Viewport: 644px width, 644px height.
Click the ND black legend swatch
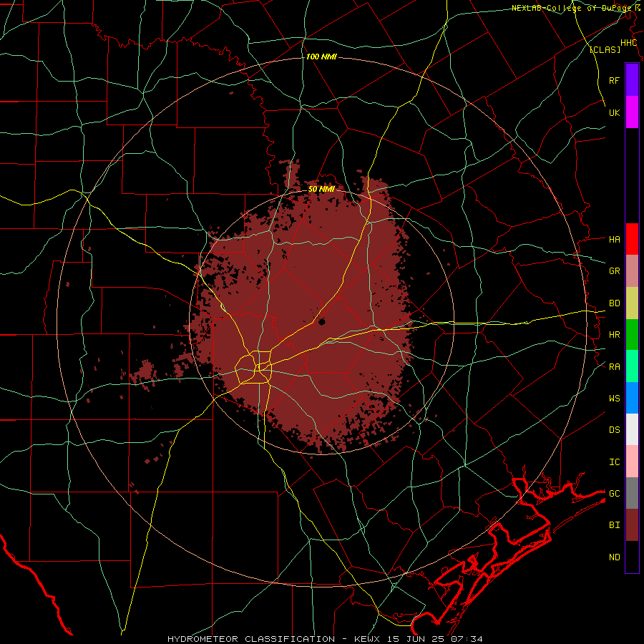pos(632,557)
